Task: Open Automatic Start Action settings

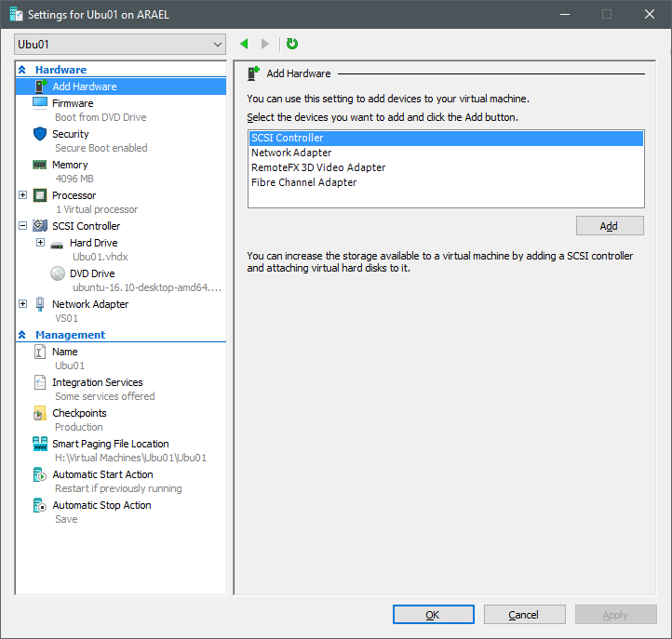Action: (x=102, y=474)
